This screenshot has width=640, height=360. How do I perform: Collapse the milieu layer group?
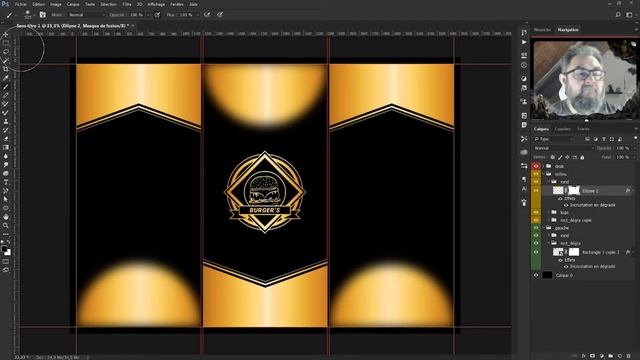coord(544,174)
